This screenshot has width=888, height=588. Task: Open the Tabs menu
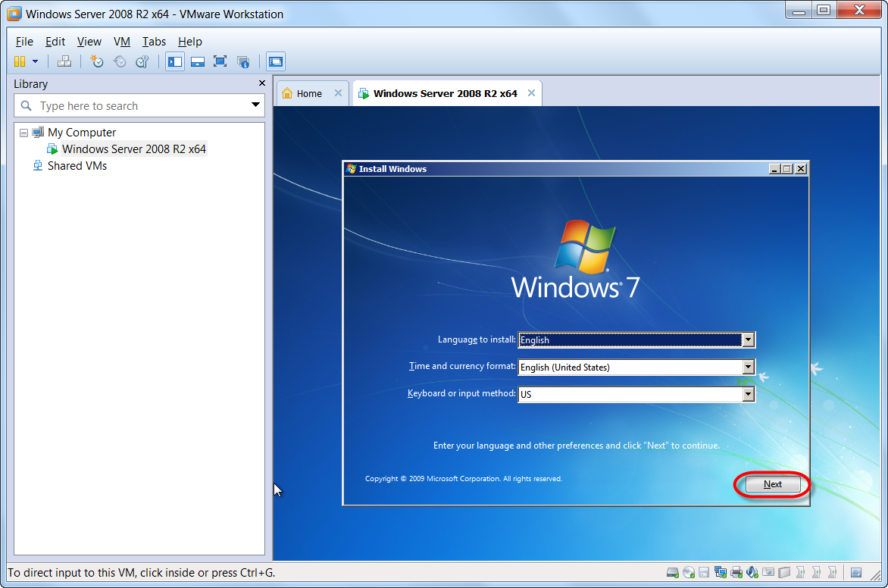click(154, 42)
